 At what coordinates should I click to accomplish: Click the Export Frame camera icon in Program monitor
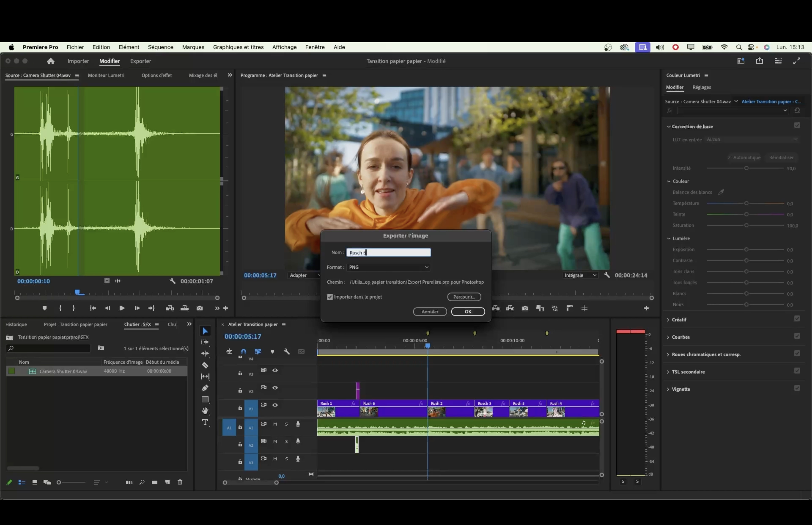[525, 308]
